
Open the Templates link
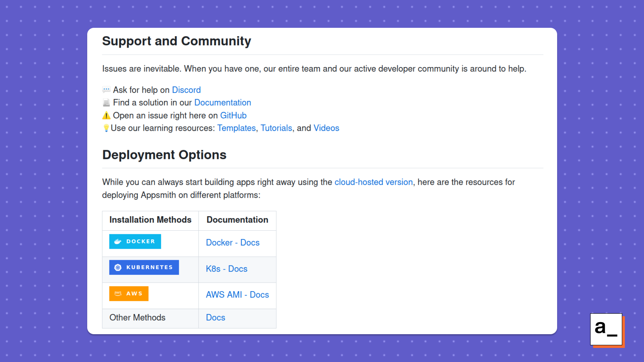[236, 128]
